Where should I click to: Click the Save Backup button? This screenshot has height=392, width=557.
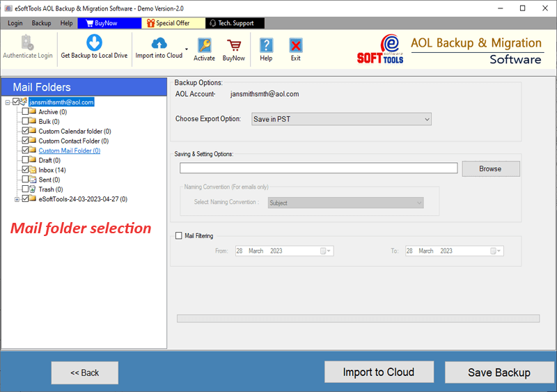pyautogui.click(x=499, y=373)
